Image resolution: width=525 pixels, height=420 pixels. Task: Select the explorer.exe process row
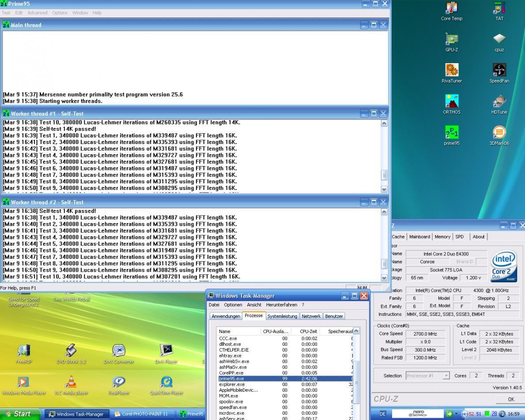[x=285, y=385]
